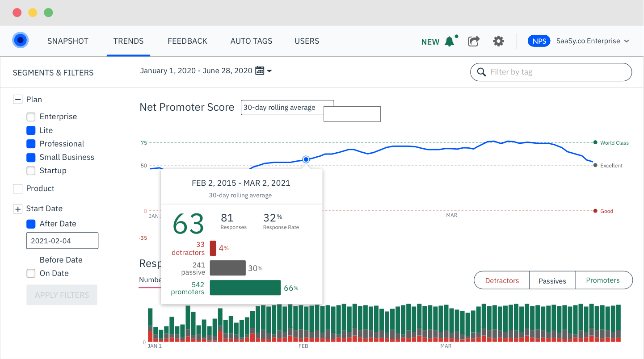This screenshot has width=644, height=359.
Task: Enable the On Date checkbox
Action: [31, 273]
